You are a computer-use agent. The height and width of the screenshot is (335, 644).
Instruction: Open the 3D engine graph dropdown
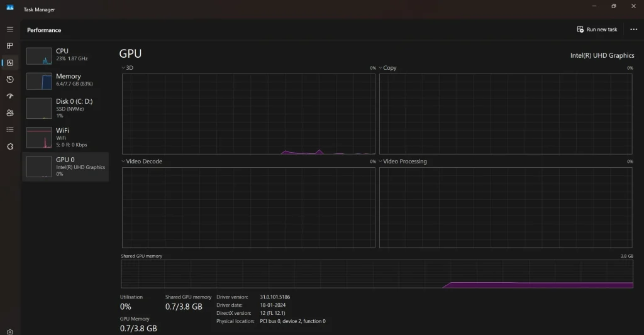click(x=127, y=68)
